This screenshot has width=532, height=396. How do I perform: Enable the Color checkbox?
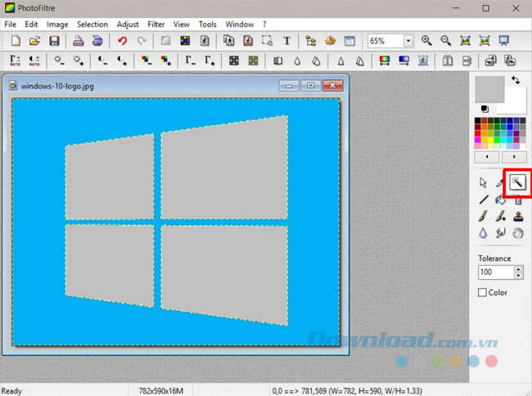click(x=483, y=292)
